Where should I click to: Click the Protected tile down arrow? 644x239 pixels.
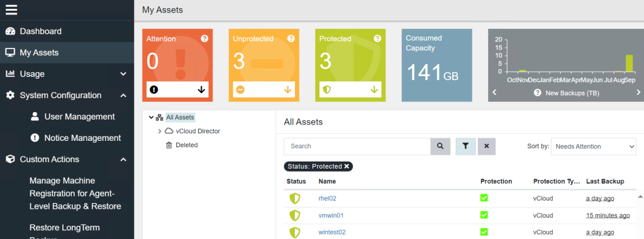tap(374, 89)
